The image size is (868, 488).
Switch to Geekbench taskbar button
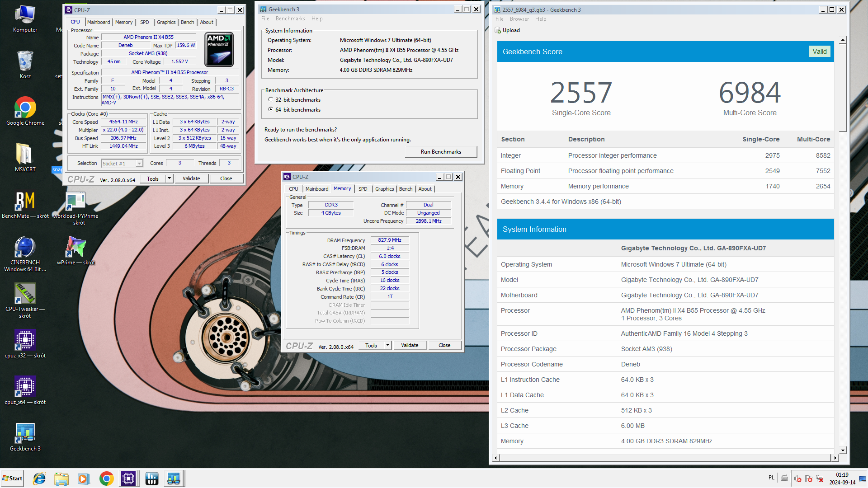click(174, 479)
